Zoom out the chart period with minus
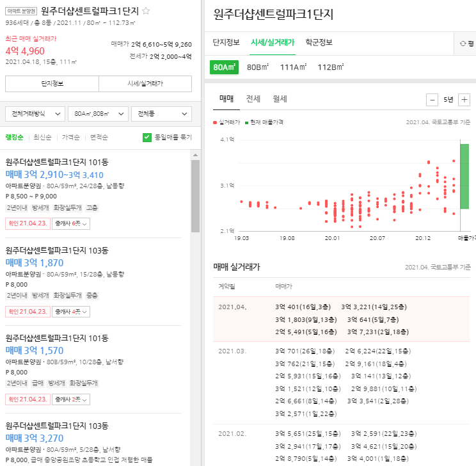 pos(432,100)
